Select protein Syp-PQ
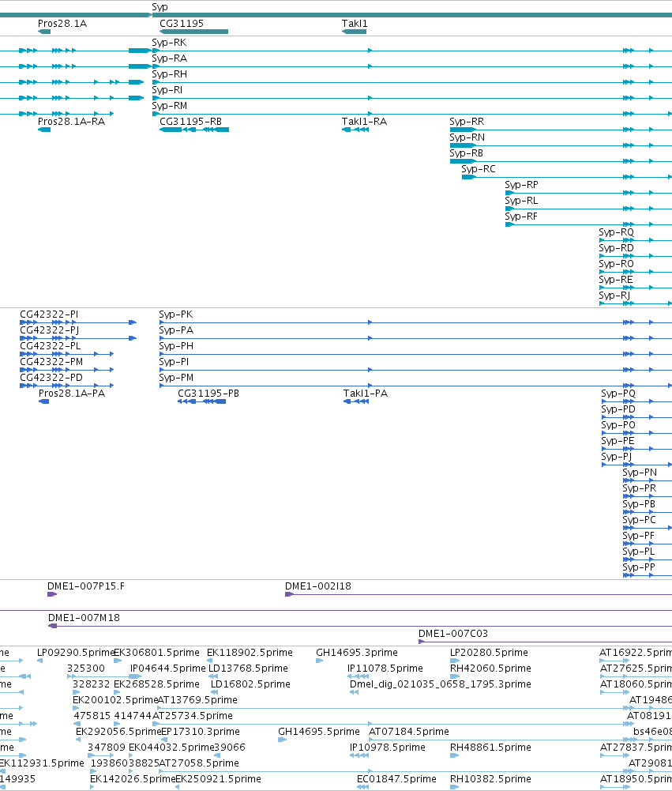This screenshot has width=672, height=791. (618, 394)
